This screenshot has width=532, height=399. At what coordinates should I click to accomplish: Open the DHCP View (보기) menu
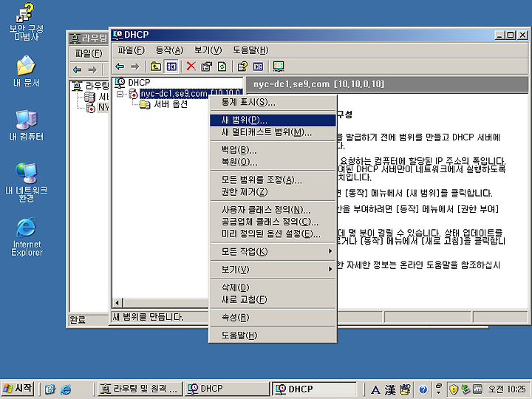(x=208, y=50)
